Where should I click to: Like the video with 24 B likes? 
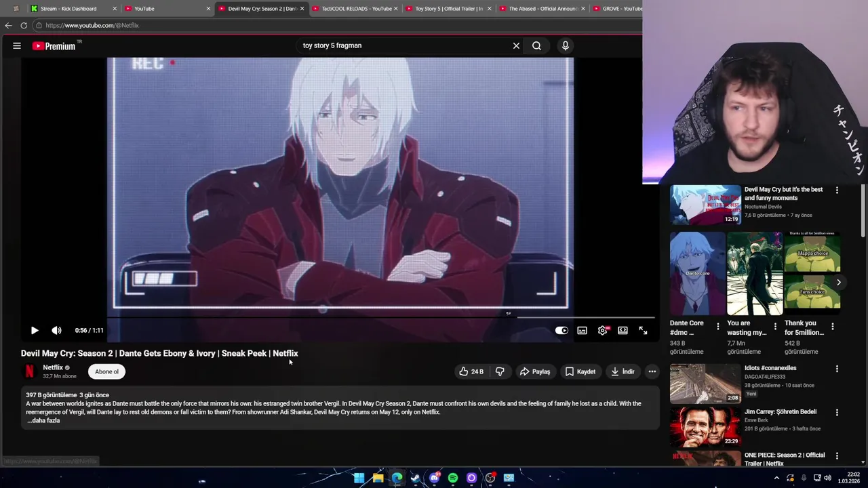pos(471,371)
